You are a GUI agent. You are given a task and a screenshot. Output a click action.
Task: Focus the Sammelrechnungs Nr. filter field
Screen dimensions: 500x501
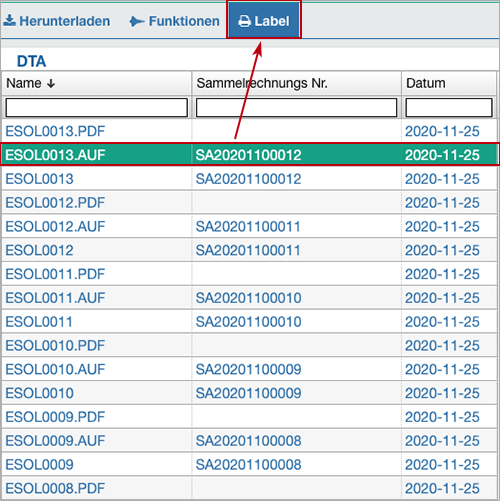coord(296,107)
